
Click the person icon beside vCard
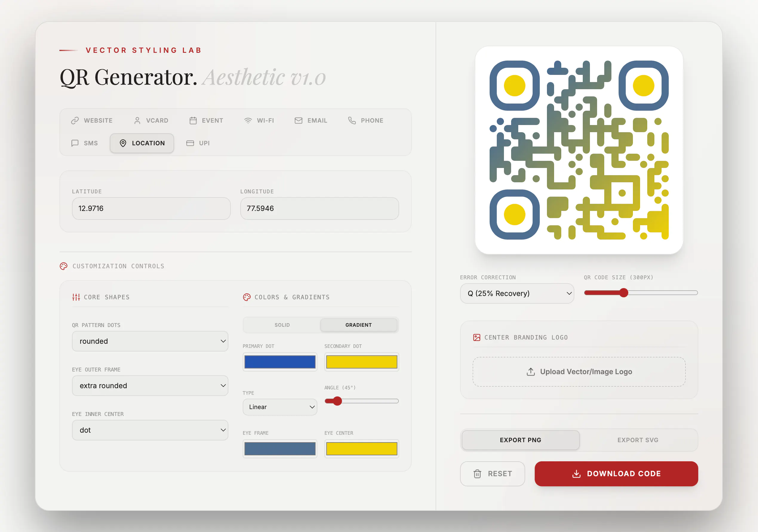tap(137, 121)
